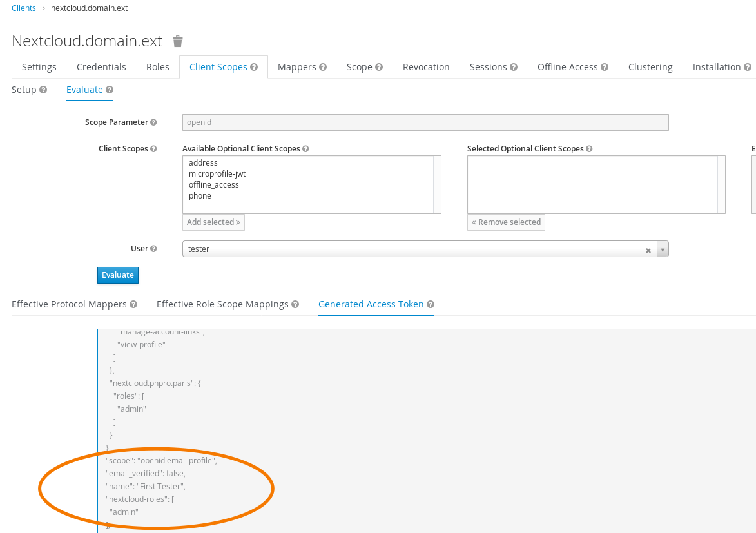Click help icon next to Available Optional Client Scopes

click(x=305, y=148)
